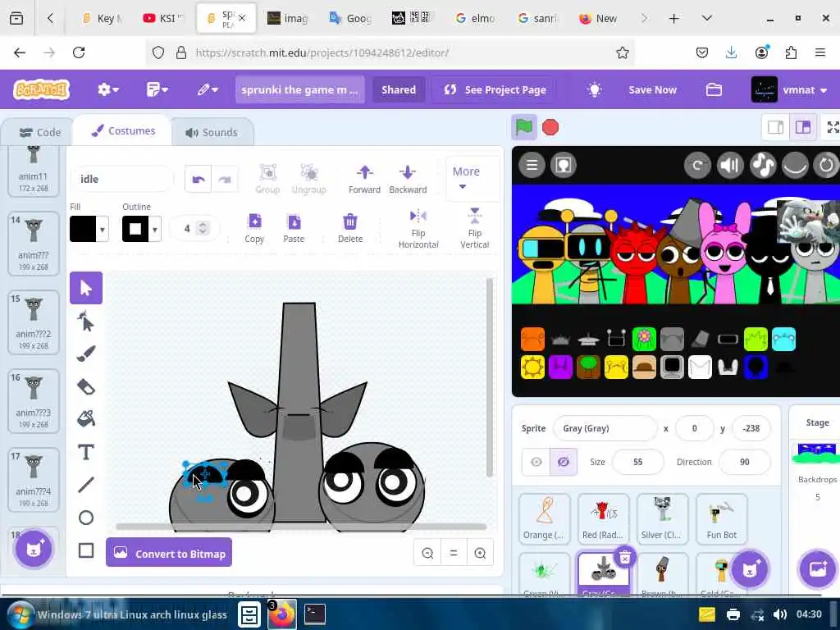
Task: Select the Text tool
Action: click(85, 452)
